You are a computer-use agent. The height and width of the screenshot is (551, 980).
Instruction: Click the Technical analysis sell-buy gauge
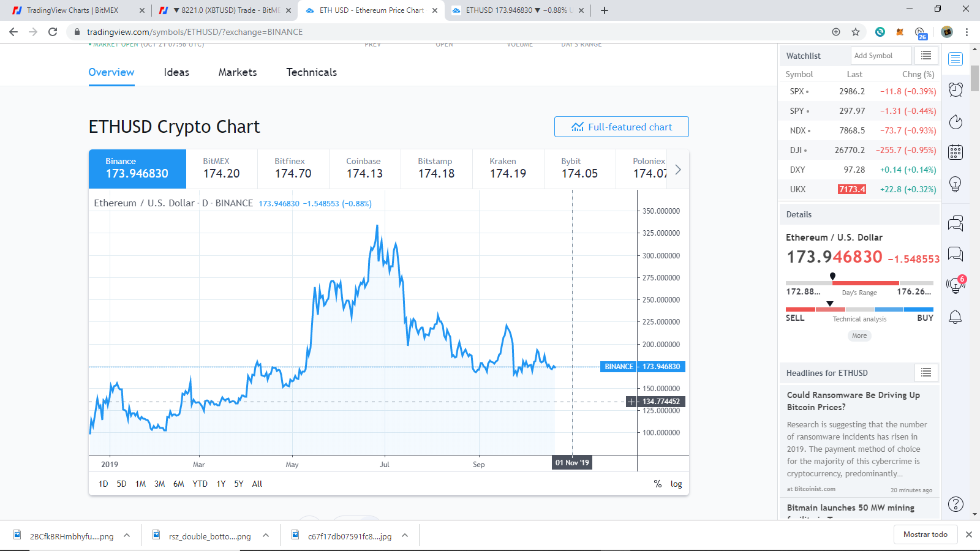pyautogui.click(x=859, y=309)
